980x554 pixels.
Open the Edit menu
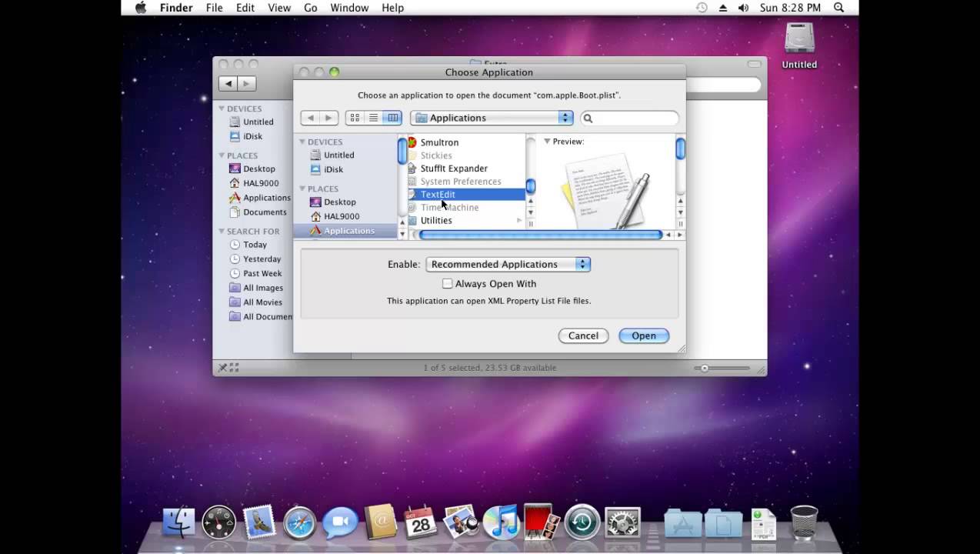click(x=245, y=8)
